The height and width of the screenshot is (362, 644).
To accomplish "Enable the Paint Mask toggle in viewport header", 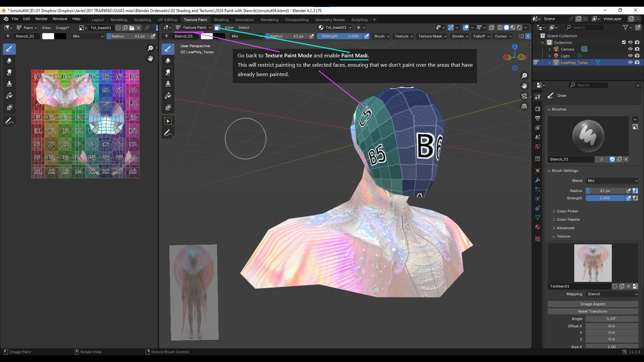I will (217, 27).
